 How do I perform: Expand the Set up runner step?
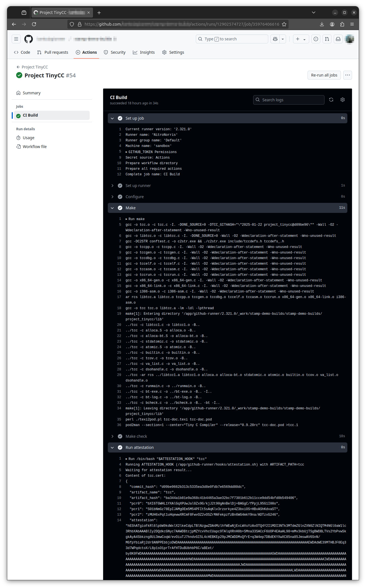(x=112, y=186)
